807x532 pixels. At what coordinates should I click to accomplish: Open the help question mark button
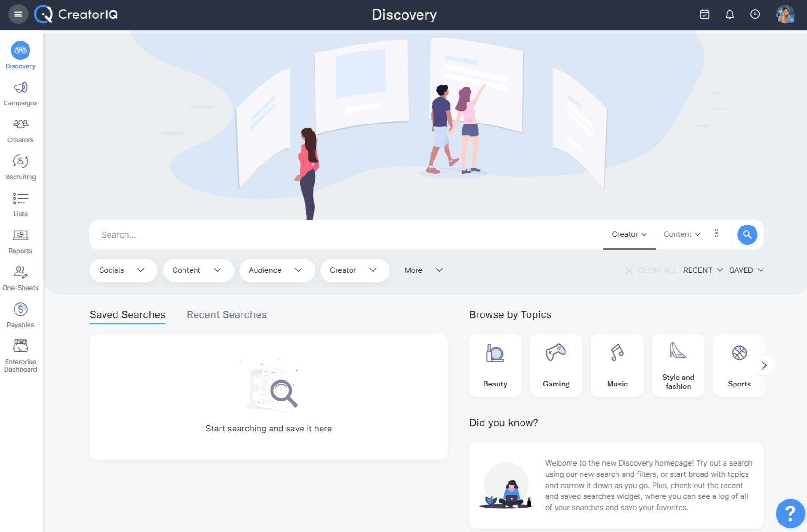pyautogui.click(x=790, y=513)
